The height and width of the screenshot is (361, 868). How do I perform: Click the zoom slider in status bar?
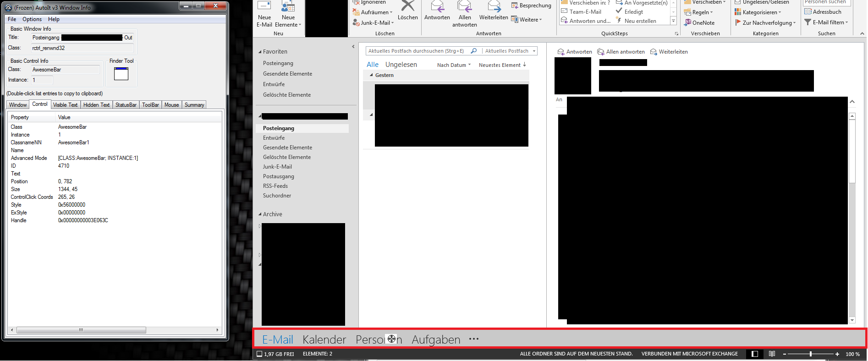811,354
